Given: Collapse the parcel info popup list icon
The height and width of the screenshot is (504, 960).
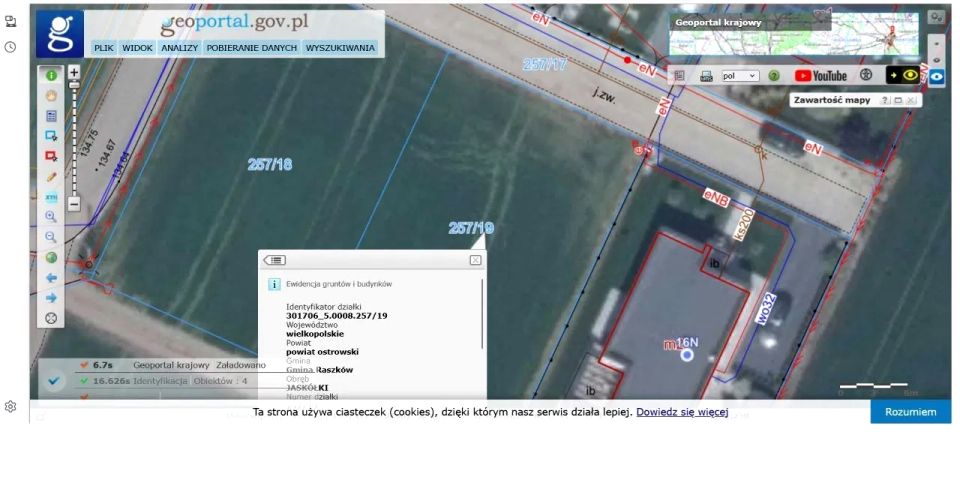Looking at the screenshot, I should tap(275, 260).
